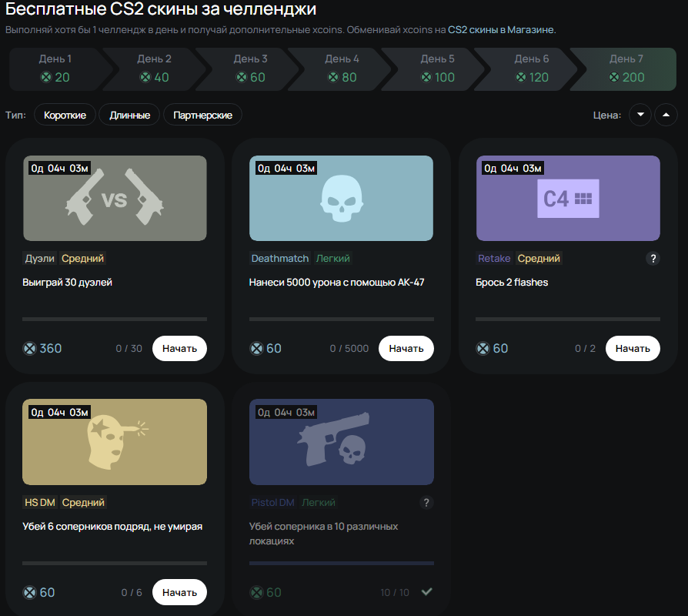This screenshot has width=688, height=616.
Task: Select the День 2 reward step
Action: pyautogui.click(x=155, y=69)
